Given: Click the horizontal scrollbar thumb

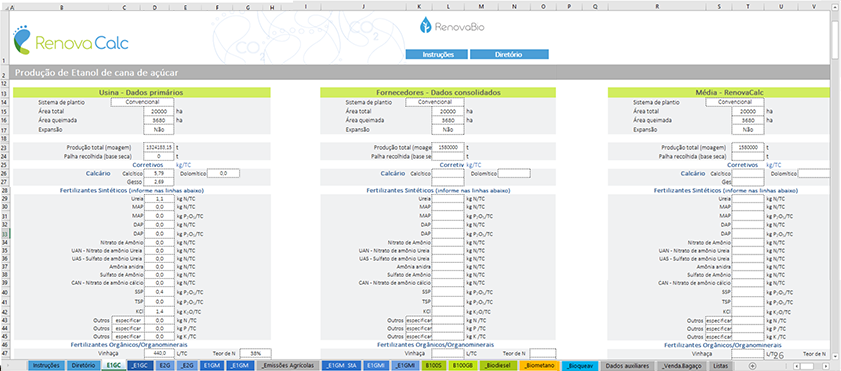Looking at the screenshot, I should [x=807, y=366].
